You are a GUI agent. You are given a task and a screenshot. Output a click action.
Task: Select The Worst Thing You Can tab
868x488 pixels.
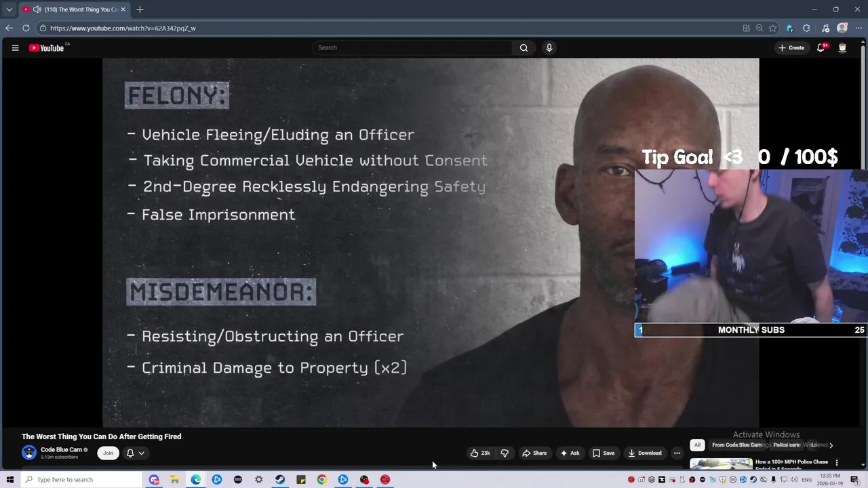click(x=73, y=9)
